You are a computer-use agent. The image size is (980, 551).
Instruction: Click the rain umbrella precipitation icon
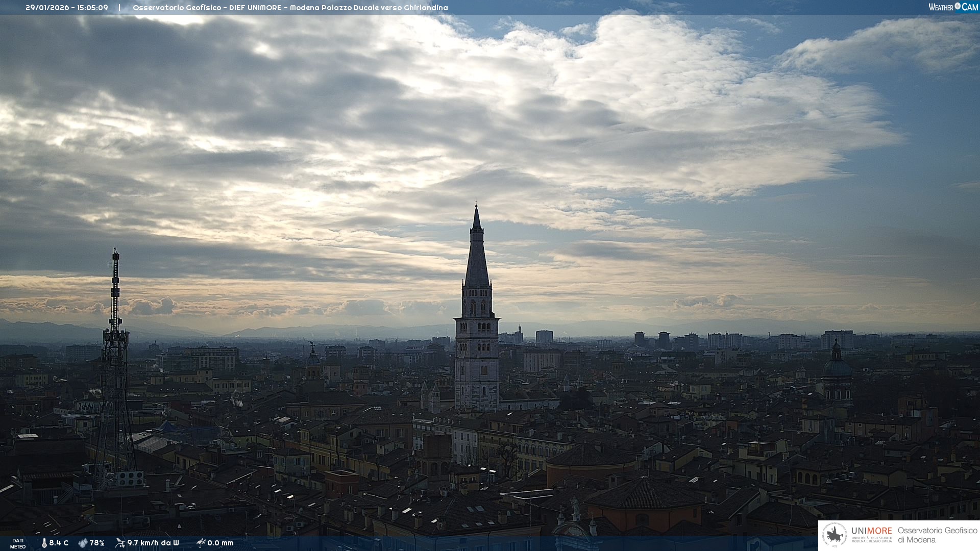pos(201,542)
